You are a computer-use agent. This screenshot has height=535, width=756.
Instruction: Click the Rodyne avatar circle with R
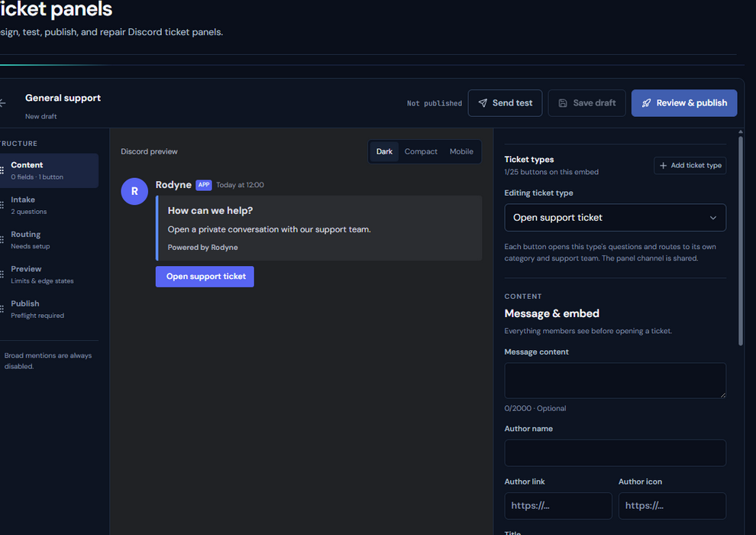tap(134, 191)
